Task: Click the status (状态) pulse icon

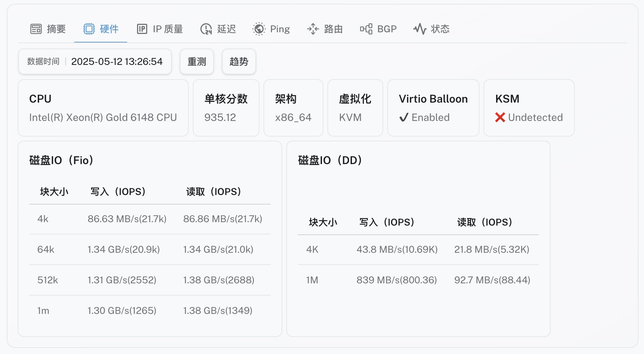Action: tap(420, 29)
